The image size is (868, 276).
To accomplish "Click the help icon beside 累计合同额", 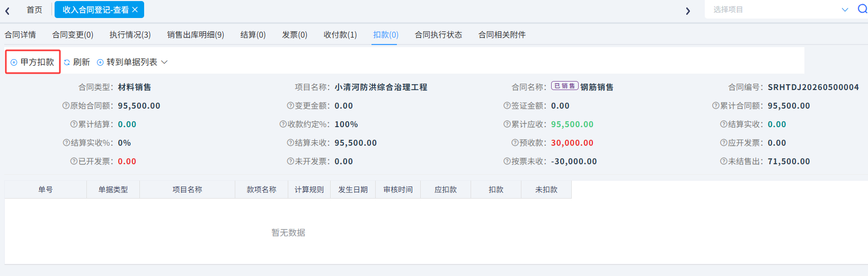I will [716, 105].
